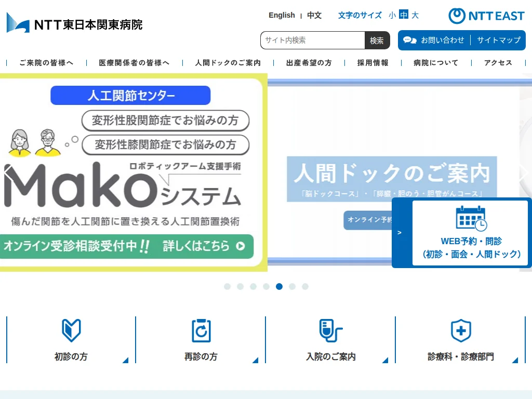Open the アクセス menu

pyautogui.click(x=498, y=63)
